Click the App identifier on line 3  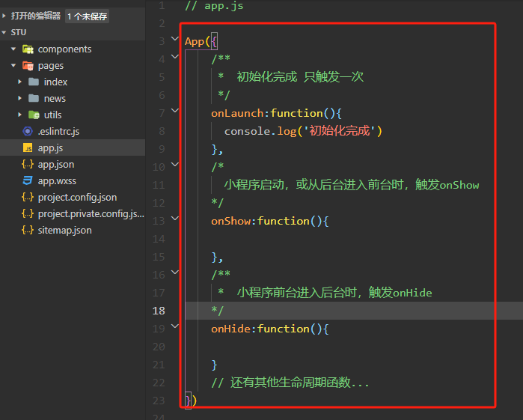pos(195,42)
